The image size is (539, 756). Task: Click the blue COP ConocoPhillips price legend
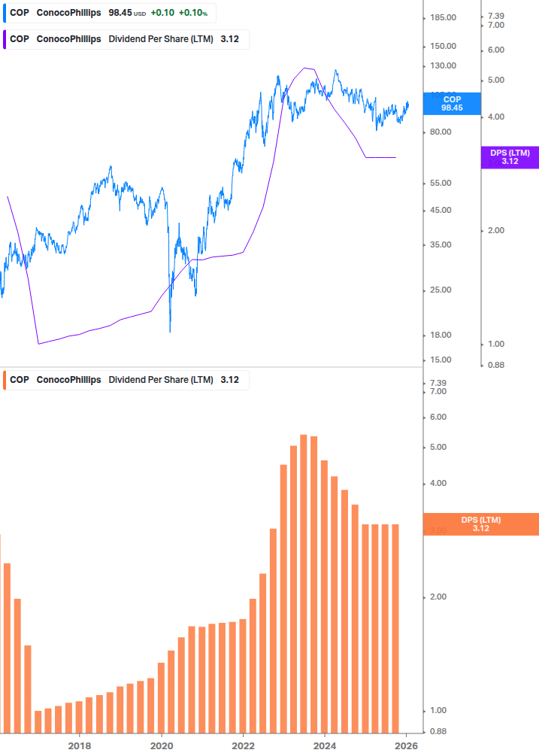tap(109, 13)
